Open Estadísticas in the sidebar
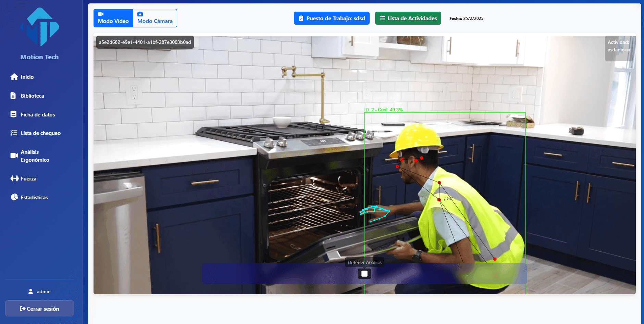The width and height of the screenshot is (644, 324). pos(34,197)
